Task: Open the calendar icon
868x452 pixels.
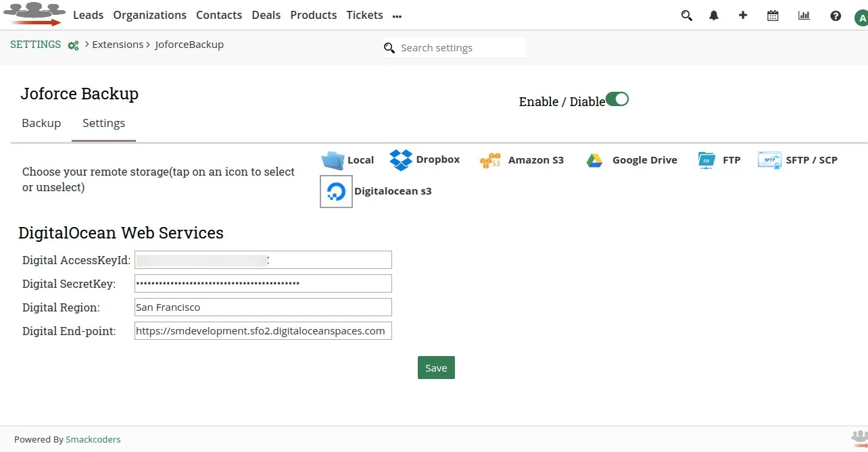Action: pyautogui.click(x=773, y=15)
